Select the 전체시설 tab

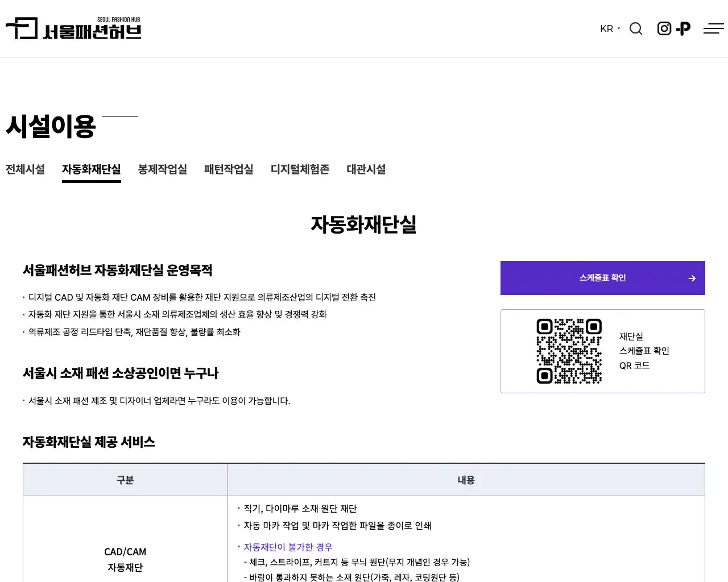[x=25, y=169]
